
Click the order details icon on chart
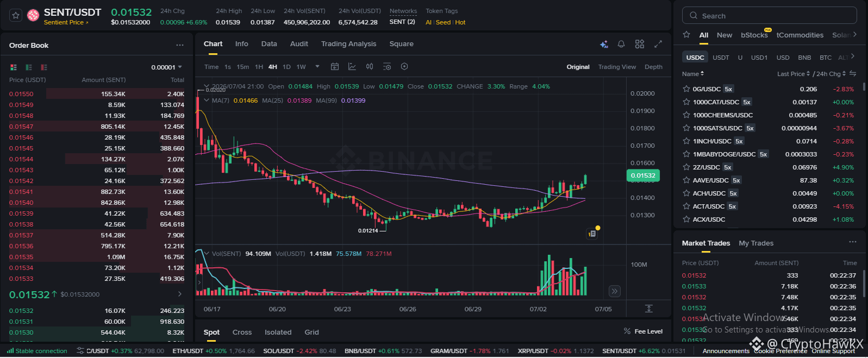coord(592,234)
